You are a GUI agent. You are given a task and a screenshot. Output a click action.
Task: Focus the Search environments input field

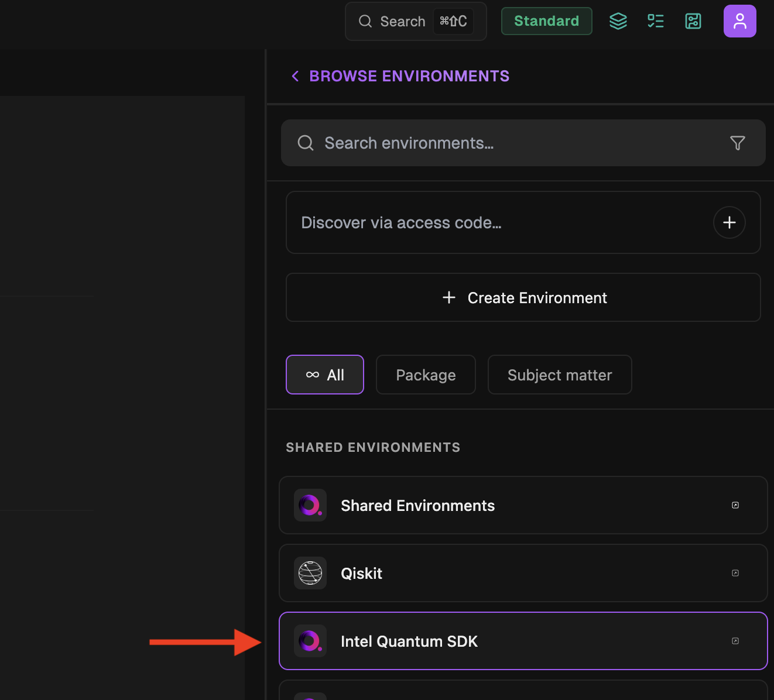pos(523,143)
